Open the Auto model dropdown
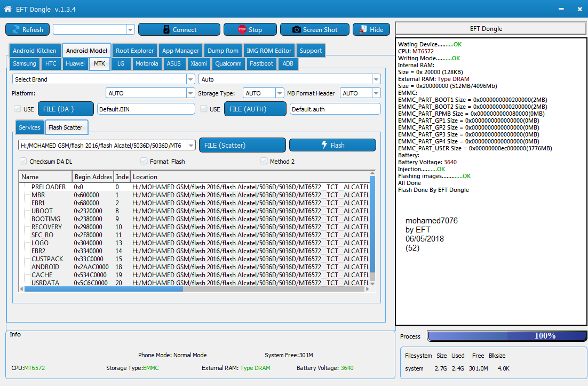 tap(376, 79)
